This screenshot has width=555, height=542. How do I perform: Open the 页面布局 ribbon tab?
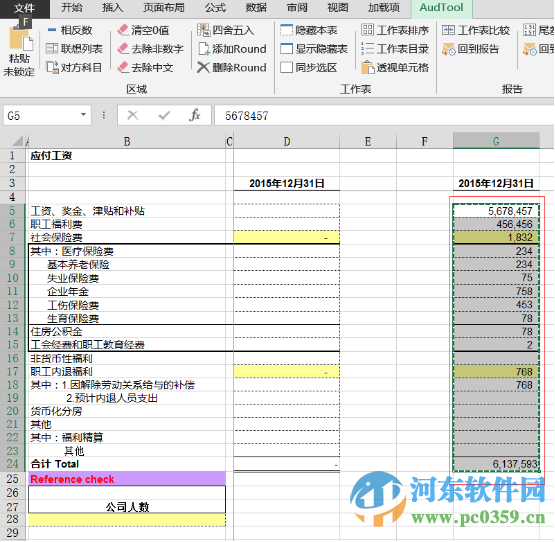pyautogui.click(x=164, y=7)
